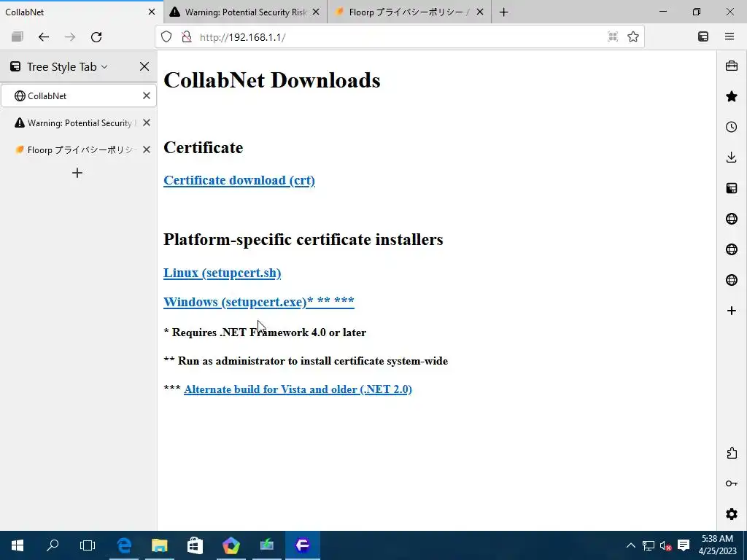Open File Explorer from the taskbar
747x560 pixels.
click(160, 545)
